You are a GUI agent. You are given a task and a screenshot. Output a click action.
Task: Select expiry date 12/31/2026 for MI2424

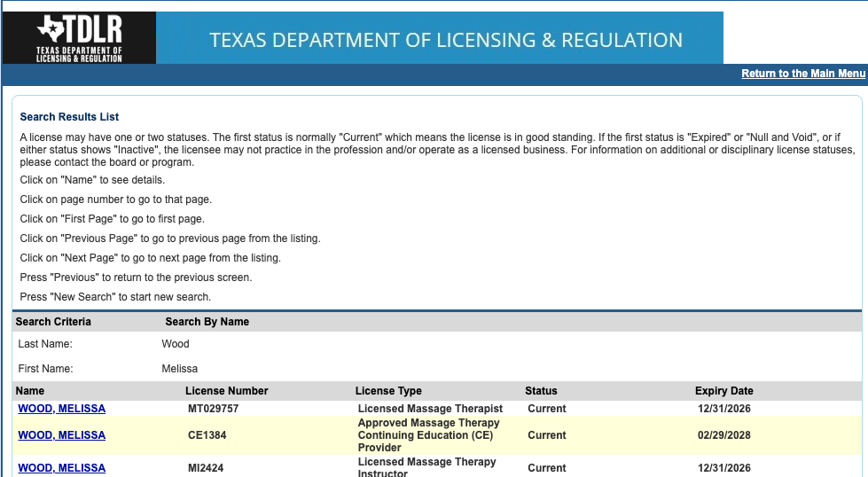724,467
